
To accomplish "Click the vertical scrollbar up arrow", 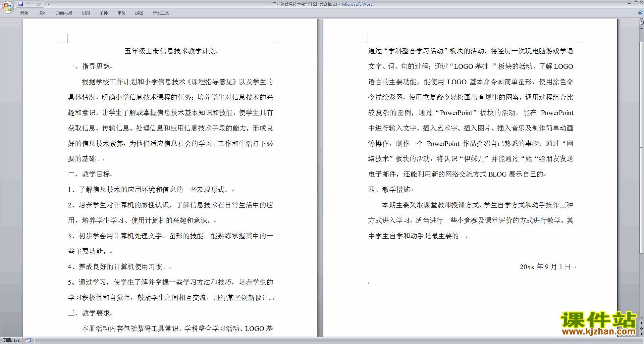I will tap(641, 28).
